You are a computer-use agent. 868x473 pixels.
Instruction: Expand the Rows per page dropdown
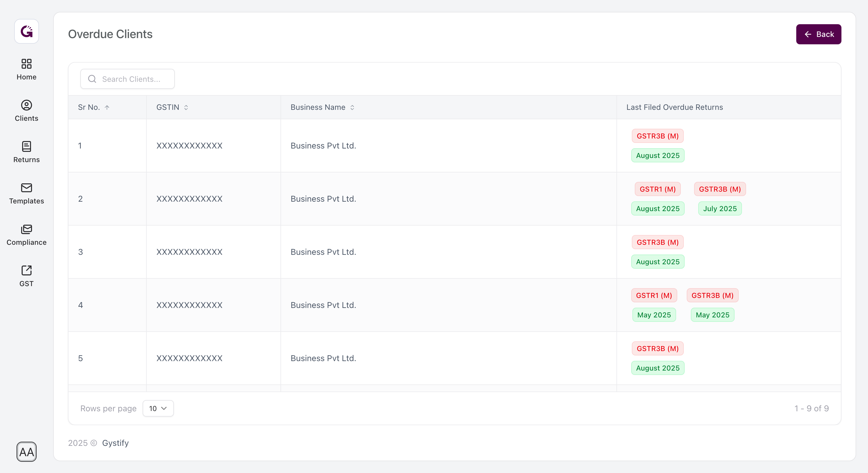(x=158, y=408)
